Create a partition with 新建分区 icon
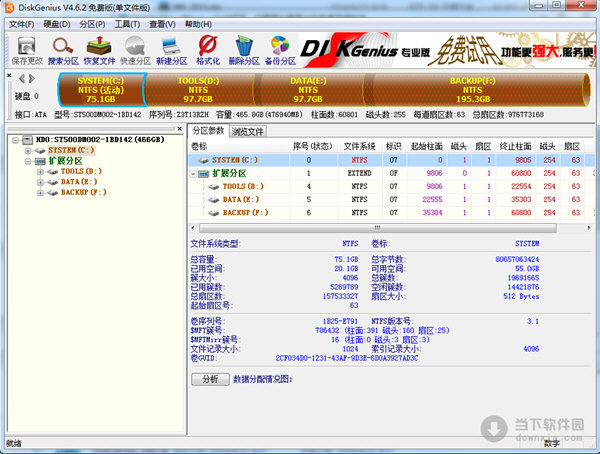The width and height of the screenshot is (600, 454). (x=171, y=51)
